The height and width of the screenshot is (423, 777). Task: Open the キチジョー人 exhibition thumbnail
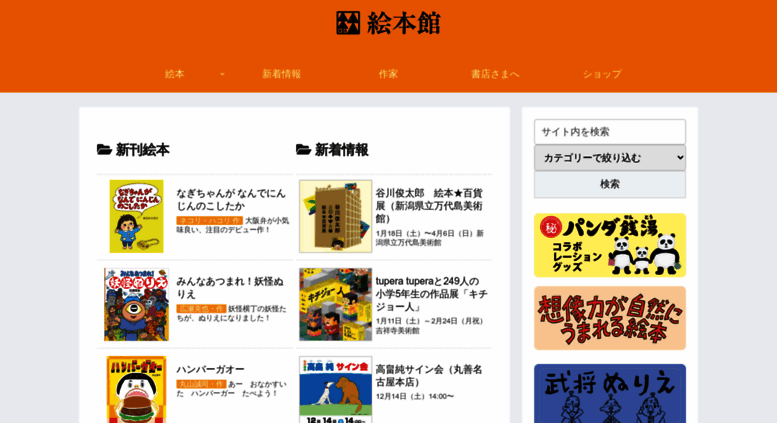335,305
